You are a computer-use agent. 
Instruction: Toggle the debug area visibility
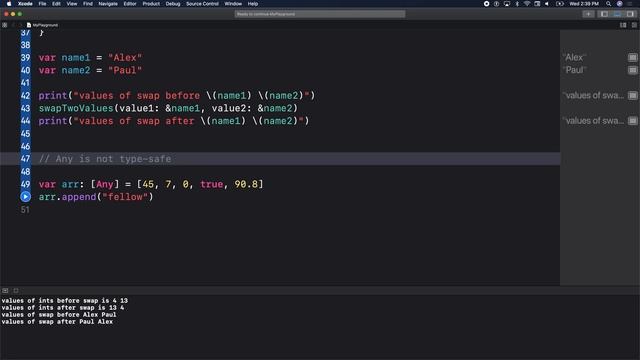tap(617, 14)
